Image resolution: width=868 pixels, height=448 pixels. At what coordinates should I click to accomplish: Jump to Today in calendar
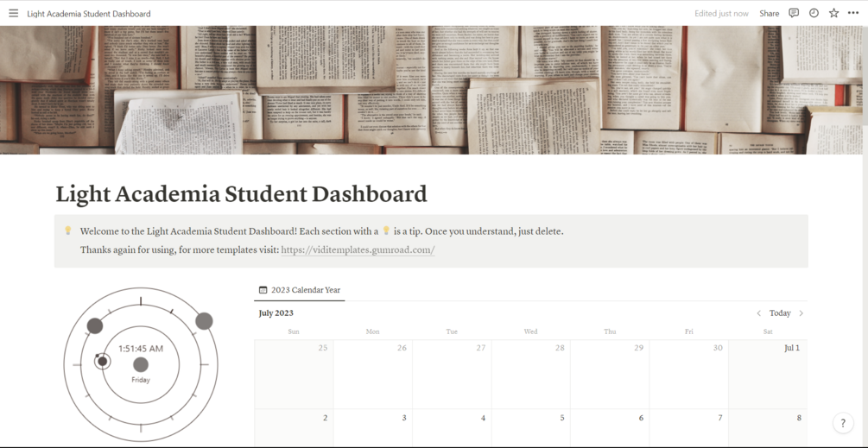780,313
